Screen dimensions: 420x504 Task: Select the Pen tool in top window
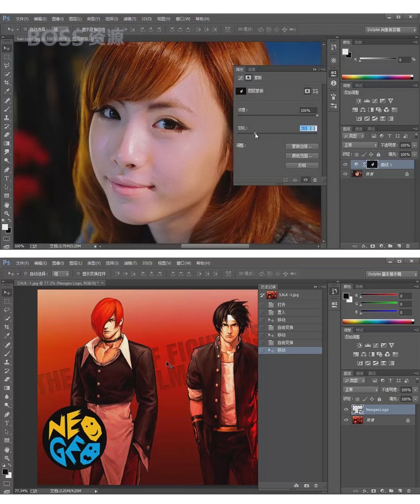click(6, 169)
